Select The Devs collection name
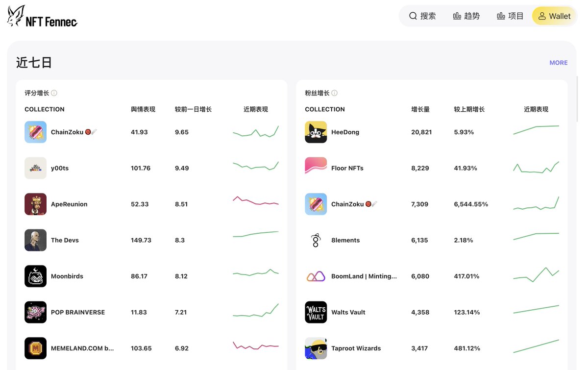Viewport: 588px width, 370px height. [x=65, y=240]
